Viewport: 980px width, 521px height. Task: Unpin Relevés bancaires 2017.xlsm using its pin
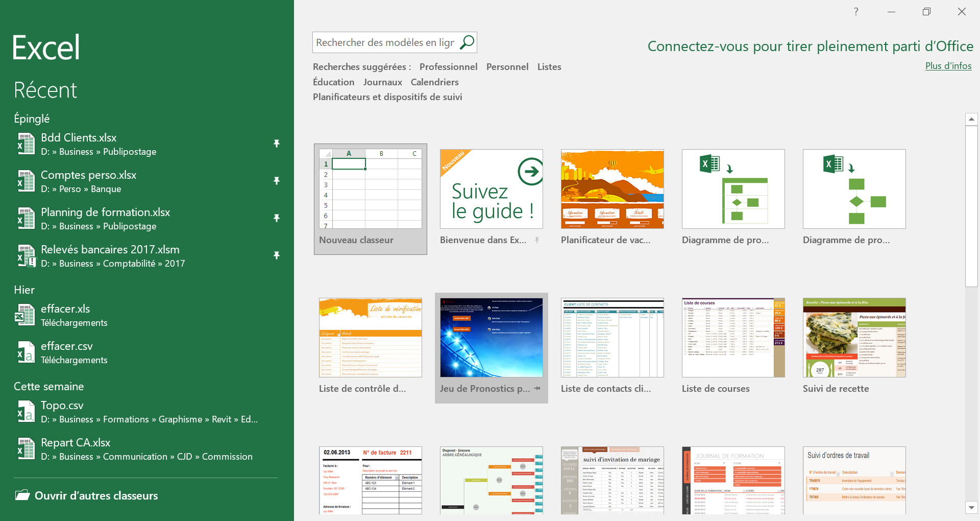pos(277,255)
